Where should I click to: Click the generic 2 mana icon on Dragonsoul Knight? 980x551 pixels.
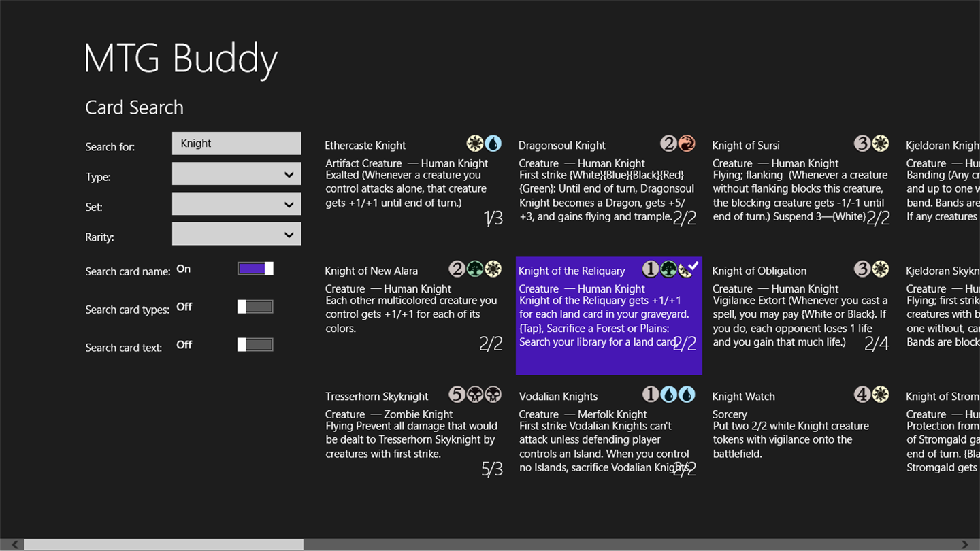[x=669, y=144]
